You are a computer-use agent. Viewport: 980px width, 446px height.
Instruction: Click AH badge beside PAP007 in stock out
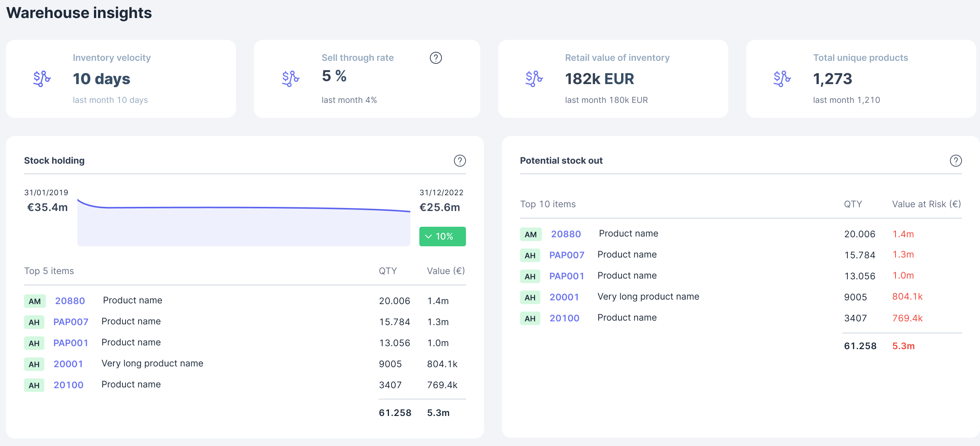pos(530,255)
